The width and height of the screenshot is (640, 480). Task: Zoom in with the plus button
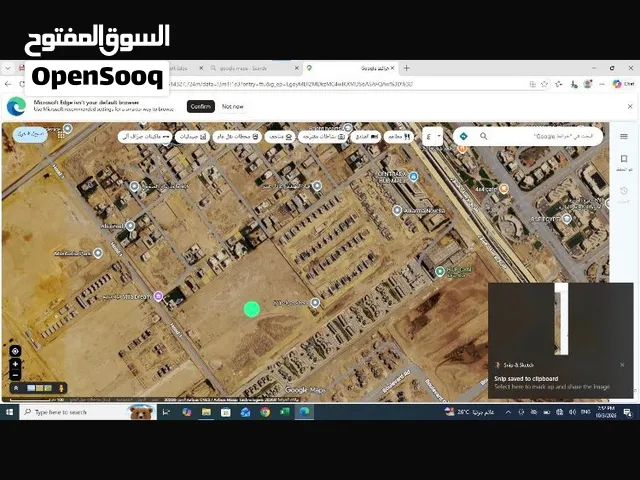click(16, 364)
